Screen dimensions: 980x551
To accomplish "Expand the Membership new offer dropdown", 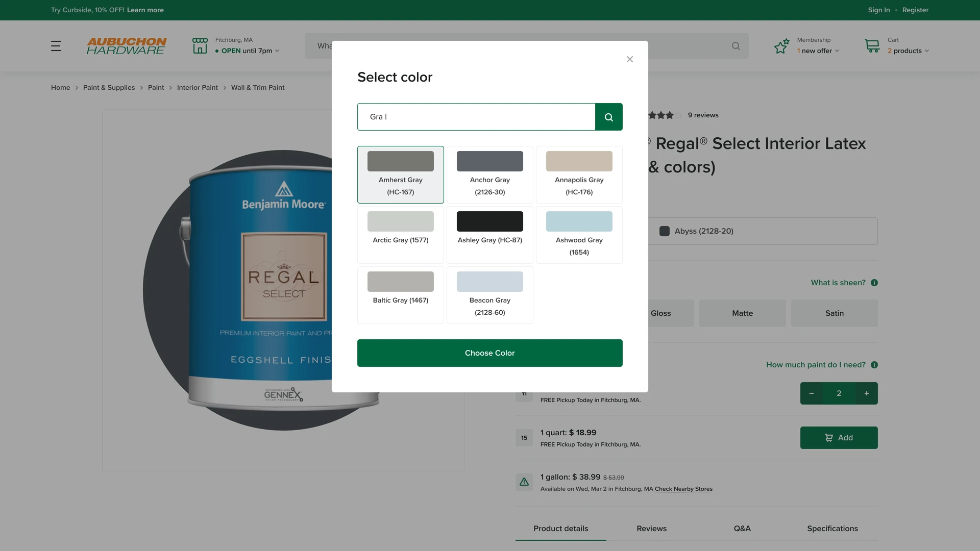I will coord(837,51).
